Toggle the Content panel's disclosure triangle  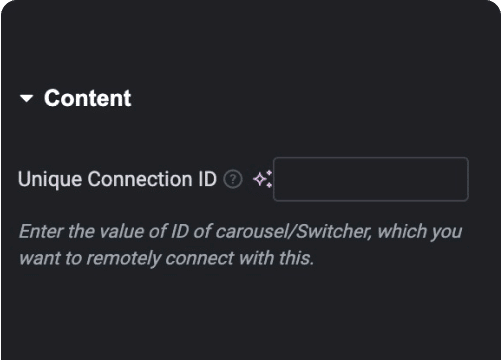pyautogui.click(x=26, y=98)
